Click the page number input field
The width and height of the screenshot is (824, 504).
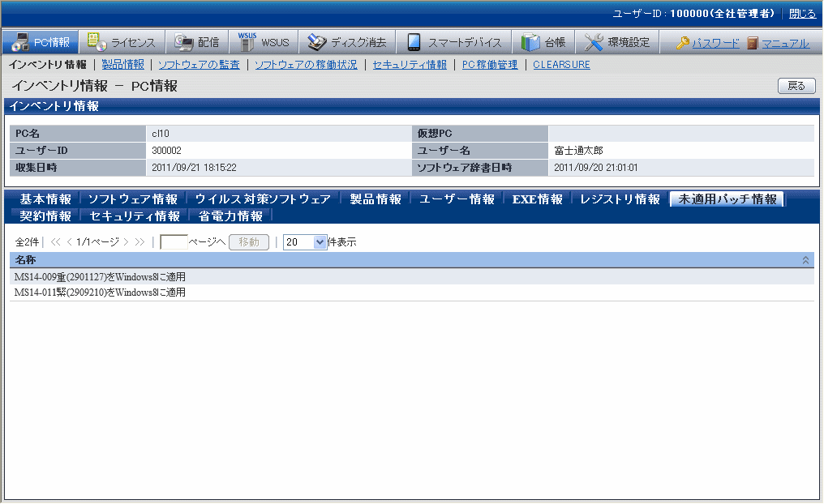(x=174, y=242)
